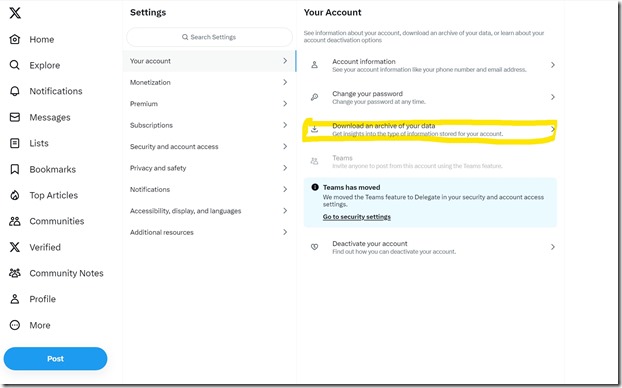Go to Home label in sidebar
This screenshot has height=388, width=622.
42,39
